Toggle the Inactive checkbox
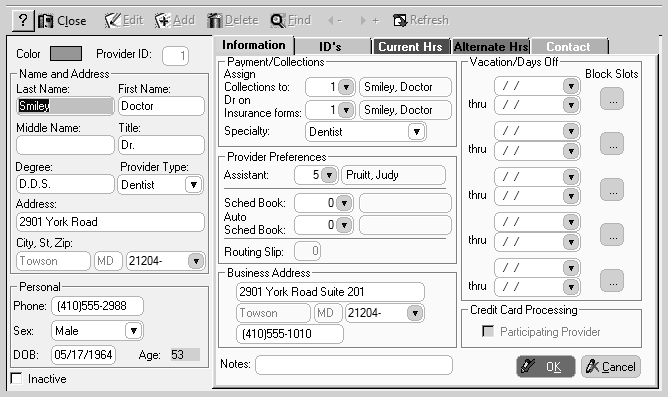The image size is (668, 397). pos(17,378)
